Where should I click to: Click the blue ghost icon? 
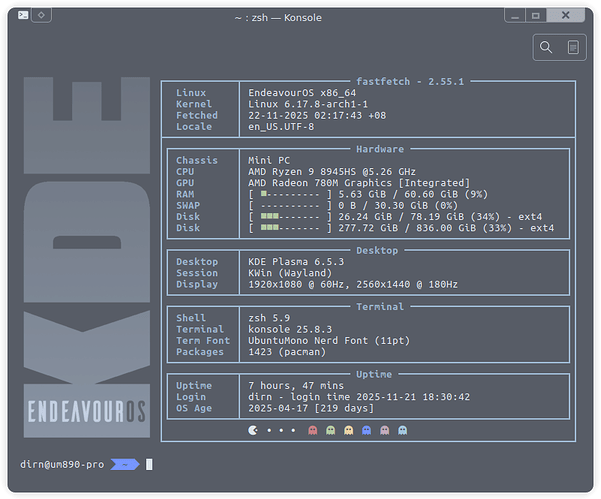pos(367,430)
